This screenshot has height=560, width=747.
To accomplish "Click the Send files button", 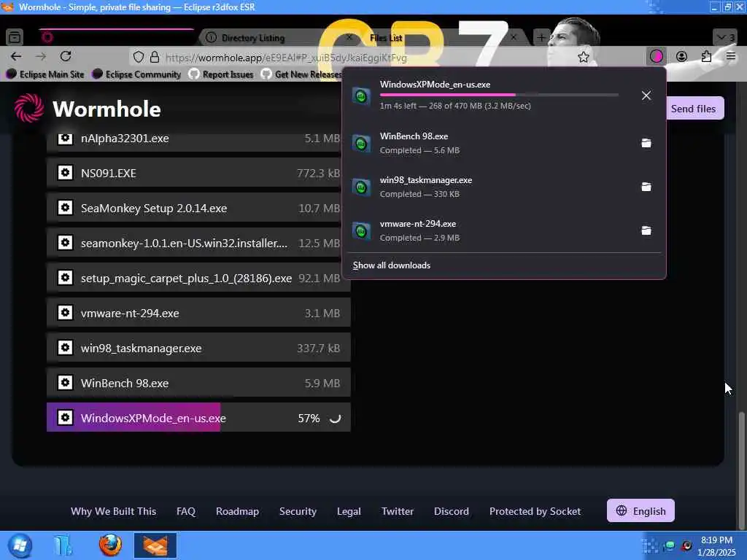I will pos(693,109).
